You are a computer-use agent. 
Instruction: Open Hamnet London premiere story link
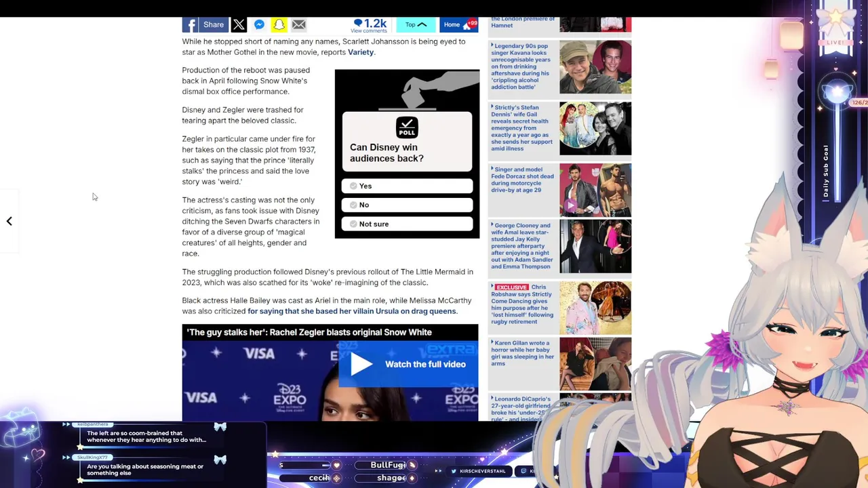(x=522, y=22)
